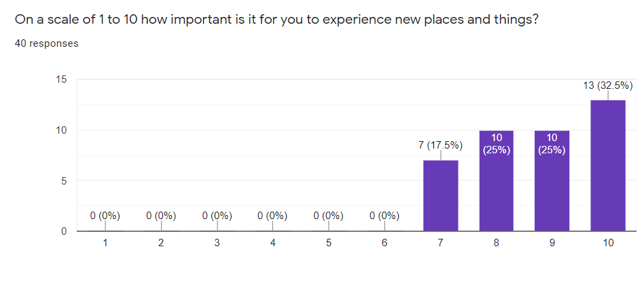644x291 pixels.
Task: Click the '10 (25%)' label in bar 8
Action: tap(496, 144)
